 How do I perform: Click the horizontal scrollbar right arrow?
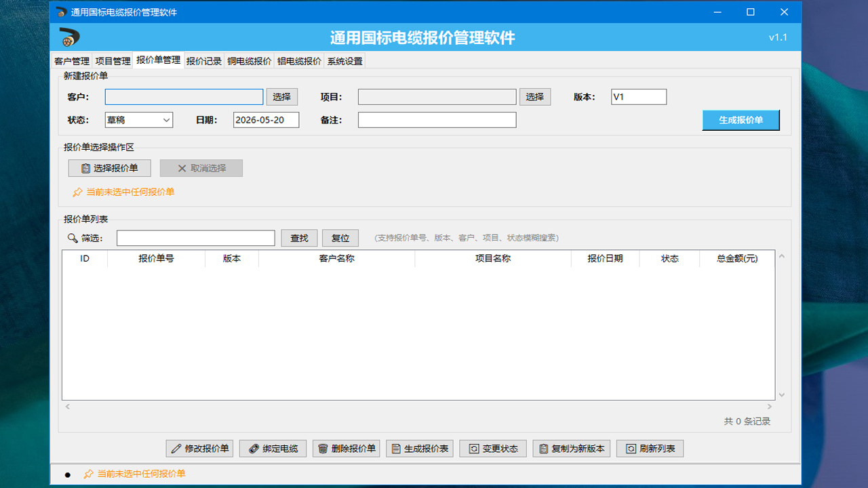pyautogui.click(x=770, y=407)
